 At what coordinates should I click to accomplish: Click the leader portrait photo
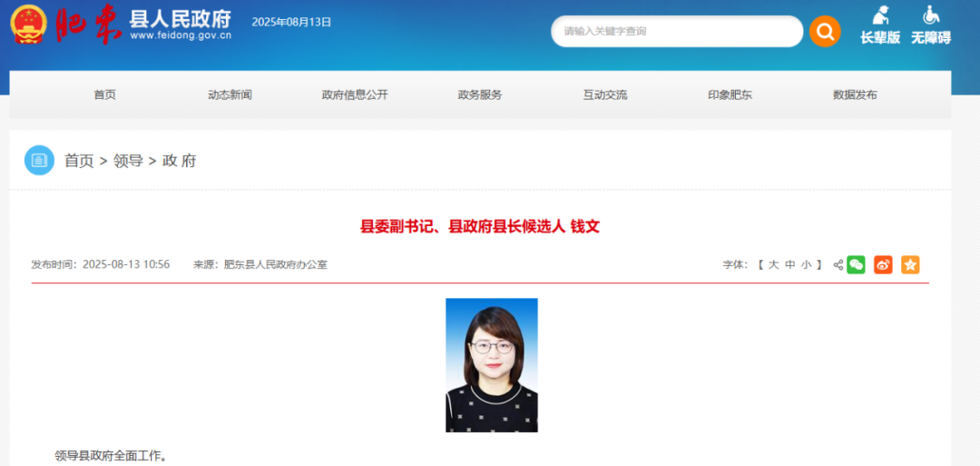pos(491,365)
